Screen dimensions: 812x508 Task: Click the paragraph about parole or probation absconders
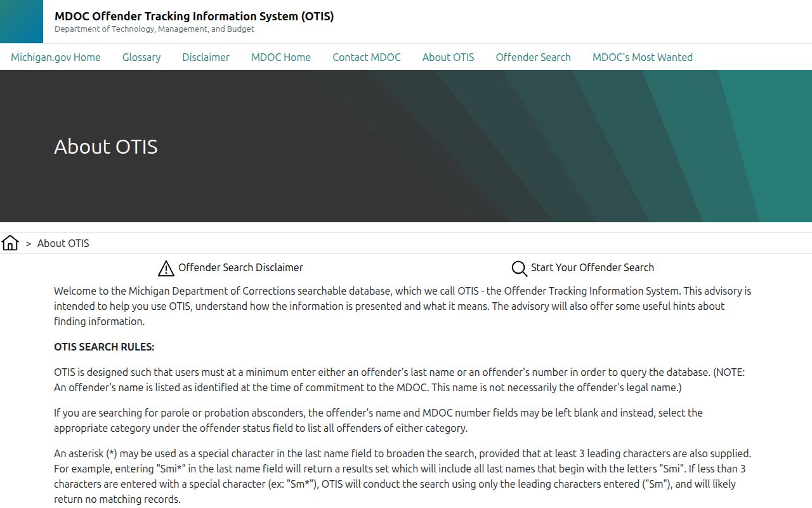click(x=378, y=420)
